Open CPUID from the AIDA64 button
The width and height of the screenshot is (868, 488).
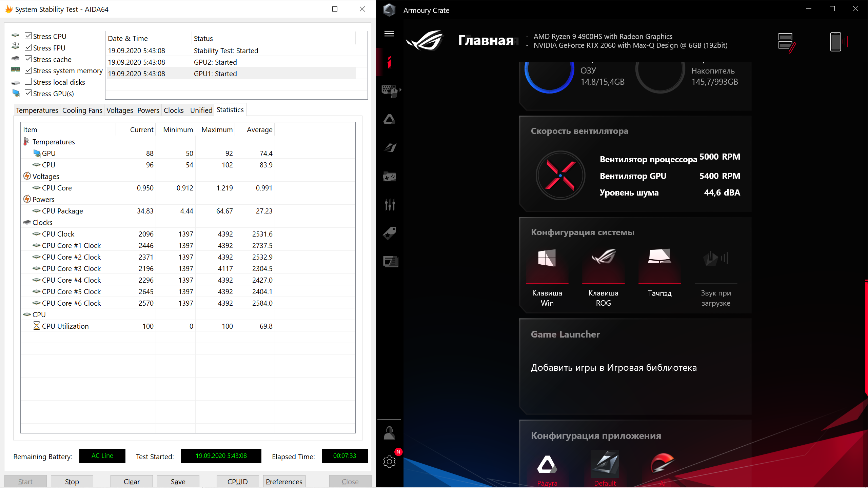pyautogui.click(x=238, y=482)
